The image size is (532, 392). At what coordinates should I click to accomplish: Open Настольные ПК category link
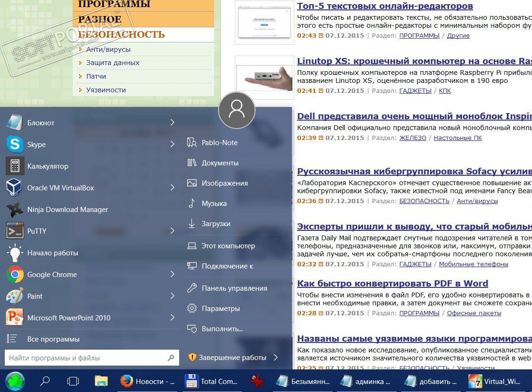pos(457,138)
